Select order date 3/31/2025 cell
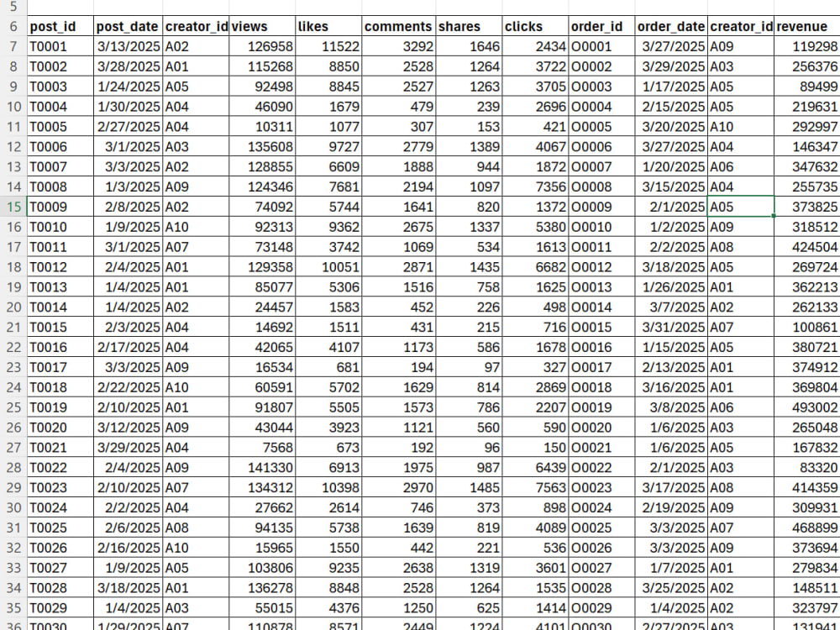Image resolution: width=840 pixels, height=630 pixels. click(670, 328)
